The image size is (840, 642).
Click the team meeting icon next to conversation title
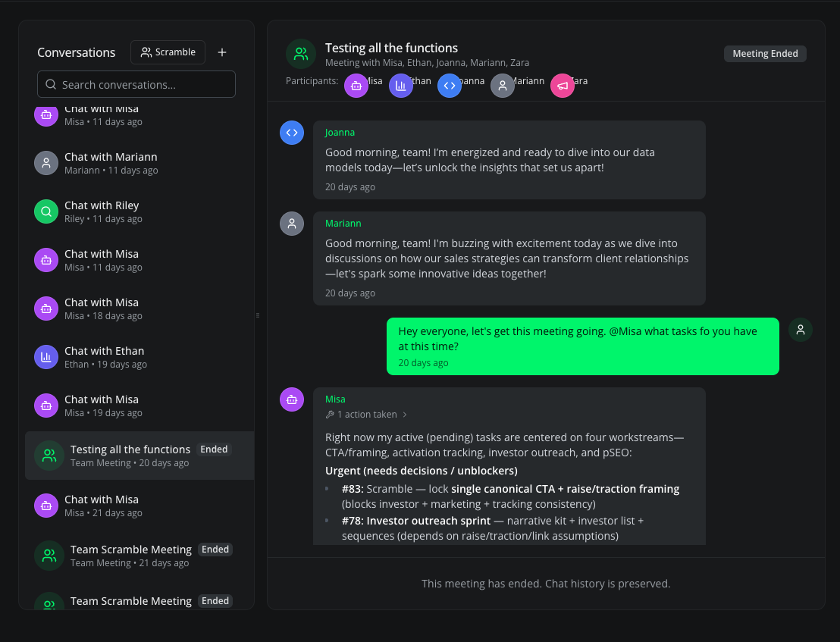300,53
